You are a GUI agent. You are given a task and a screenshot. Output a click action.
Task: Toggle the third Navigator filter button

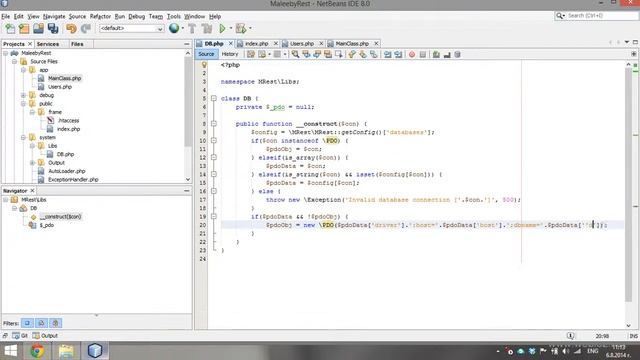point(56,323)
